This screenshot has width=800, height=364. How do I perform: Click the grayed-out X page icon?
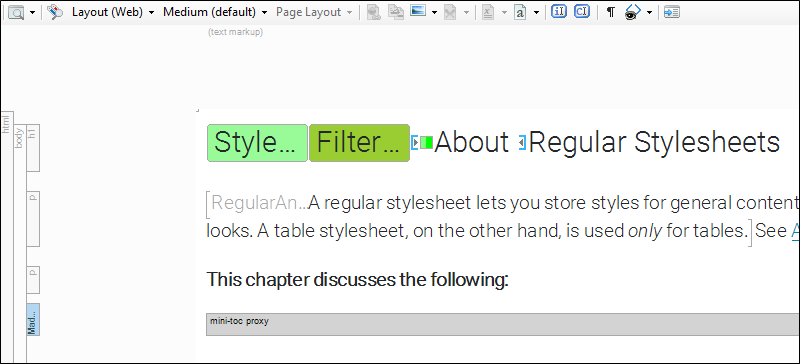(450, 13)
